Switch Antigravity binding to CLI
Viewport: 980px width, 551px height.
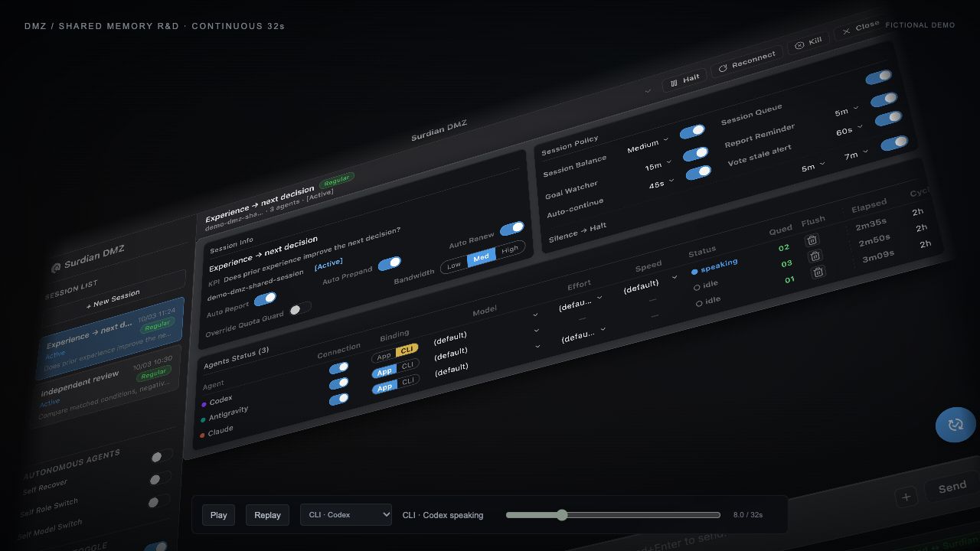click(x=407, y=365)
